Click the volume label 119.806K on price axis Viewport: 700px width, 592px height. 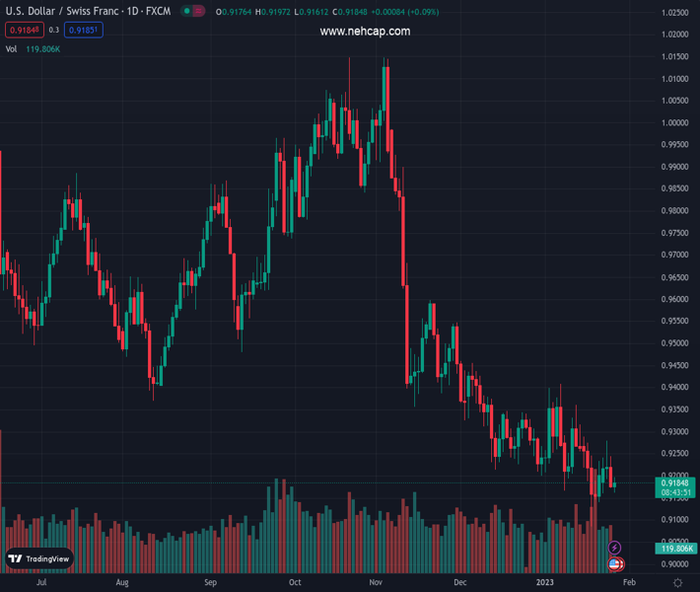point(675,548)
